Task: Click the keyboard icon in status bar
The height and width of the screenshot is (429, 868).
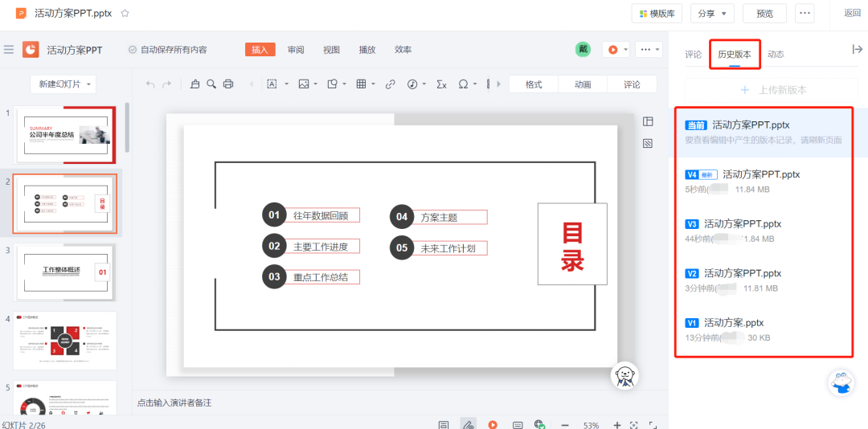Action: click(x=518, y=425)
